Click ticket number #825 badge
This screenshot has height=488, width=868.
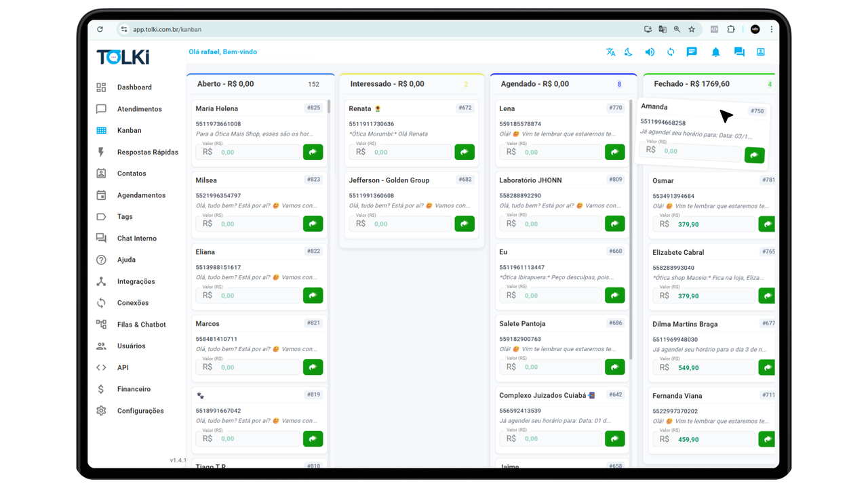coord(313,108)
